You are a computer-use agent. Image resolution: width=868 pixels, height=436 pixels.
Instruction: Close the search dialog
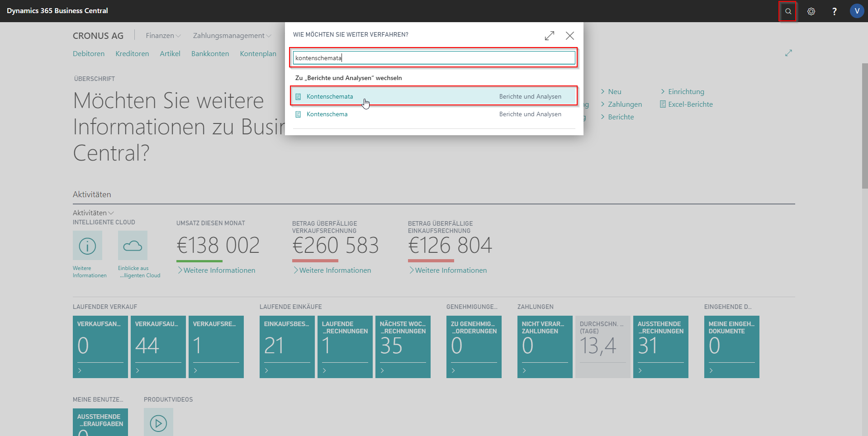pos(570,36)
